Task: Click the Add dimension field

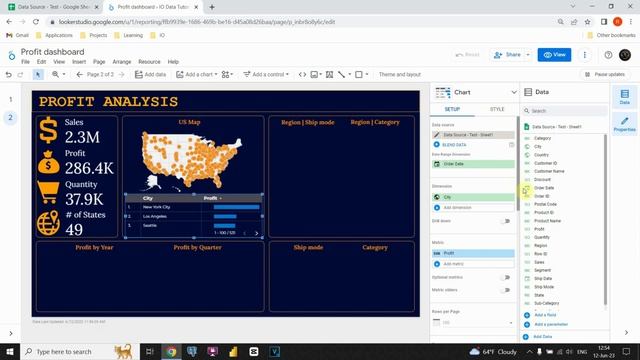Action: [473, 208]
